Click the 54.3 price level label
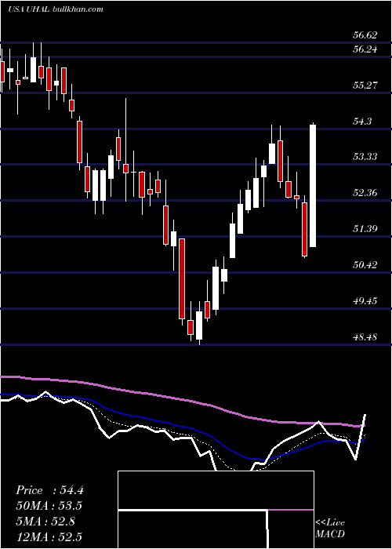Viewport: 392px width, 549px height. coord(362,122)
